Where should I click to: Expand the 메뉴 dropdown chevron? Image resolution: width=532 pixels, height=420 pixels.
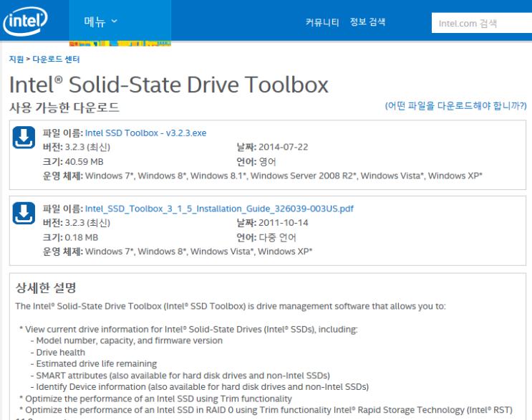(115, 21)
